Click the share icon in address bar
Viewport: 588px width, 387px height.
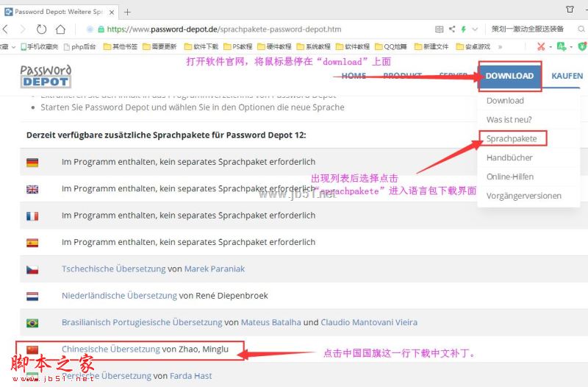(452, 29)
